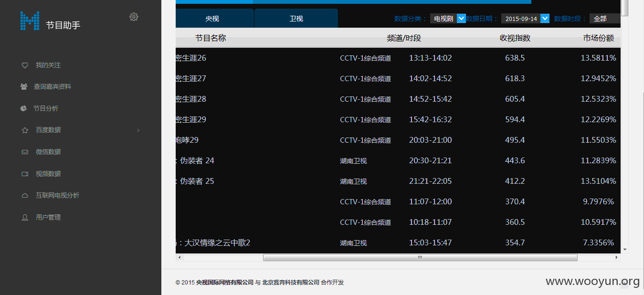644x295 pixels.
Task: Click rating value 495.4
Action: [x=515, y=140]
